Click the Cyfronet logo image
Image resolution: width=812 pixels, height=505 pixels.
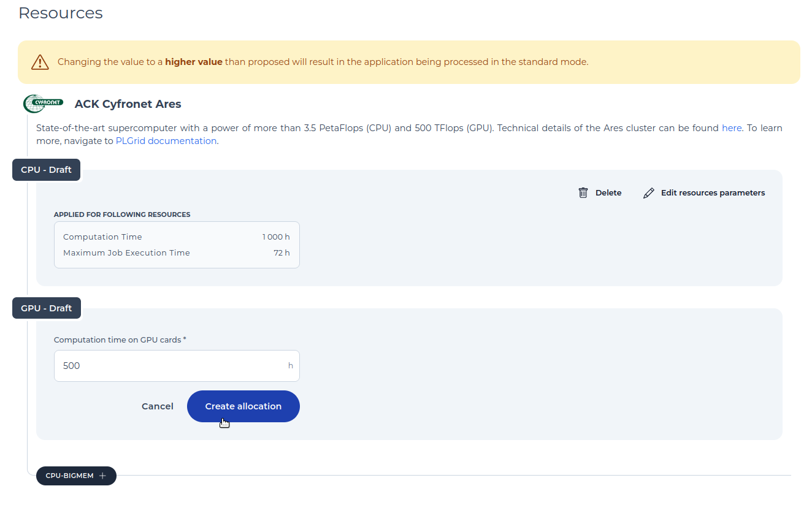(x=43, y=104)
